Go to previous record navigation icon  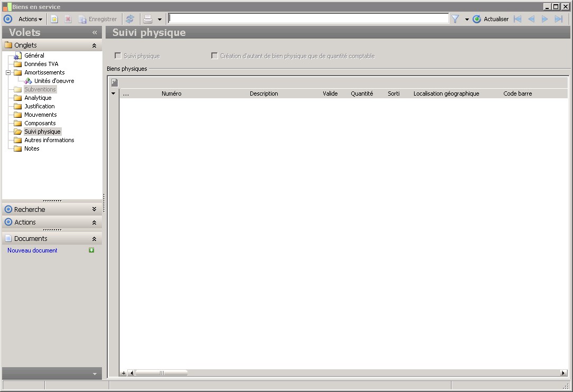coord(531,19)
